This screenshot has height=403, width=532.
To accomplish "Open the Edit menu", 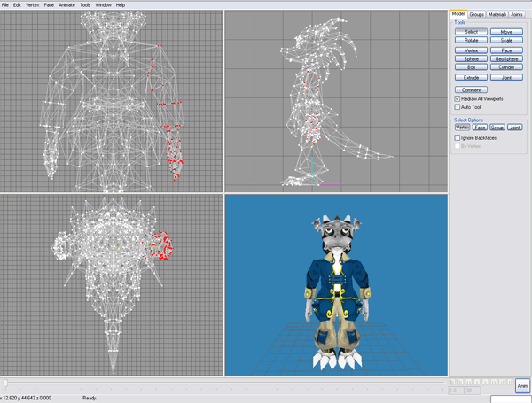I will [17, 5].
